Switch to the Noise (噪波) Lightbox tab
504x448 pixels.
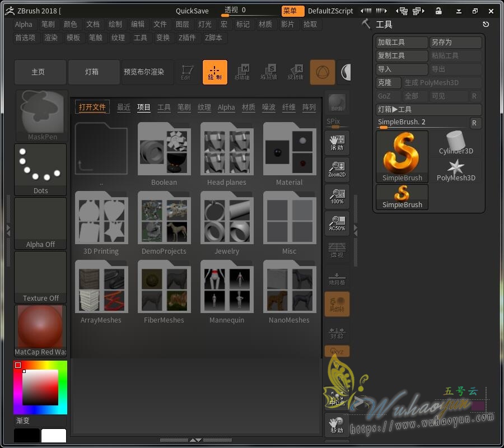click(269, 107)
